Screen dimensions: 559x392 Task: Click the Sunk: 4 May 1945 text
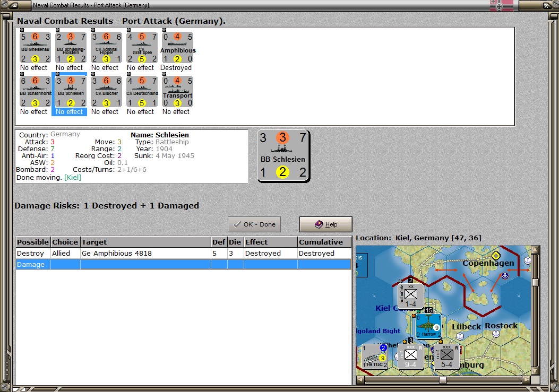pos(164,156)
